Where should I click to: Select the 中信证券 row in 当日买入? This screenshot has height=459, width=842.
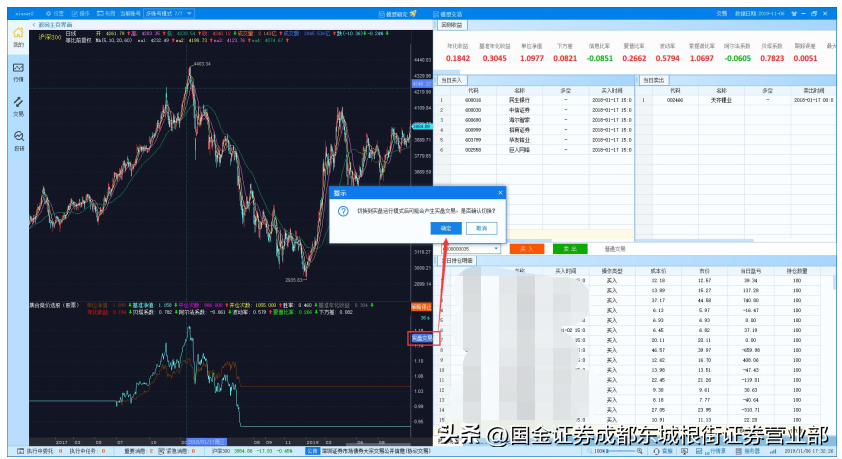pos(535,110)
